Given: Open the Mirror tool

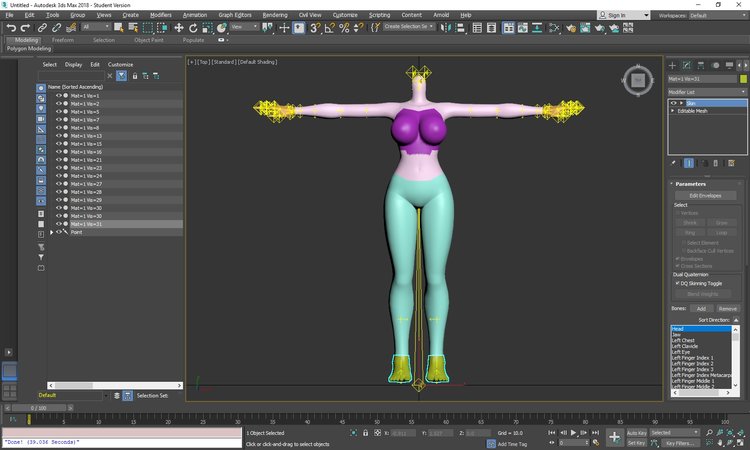Looking at the screenshot, I should tap(446, 28).
